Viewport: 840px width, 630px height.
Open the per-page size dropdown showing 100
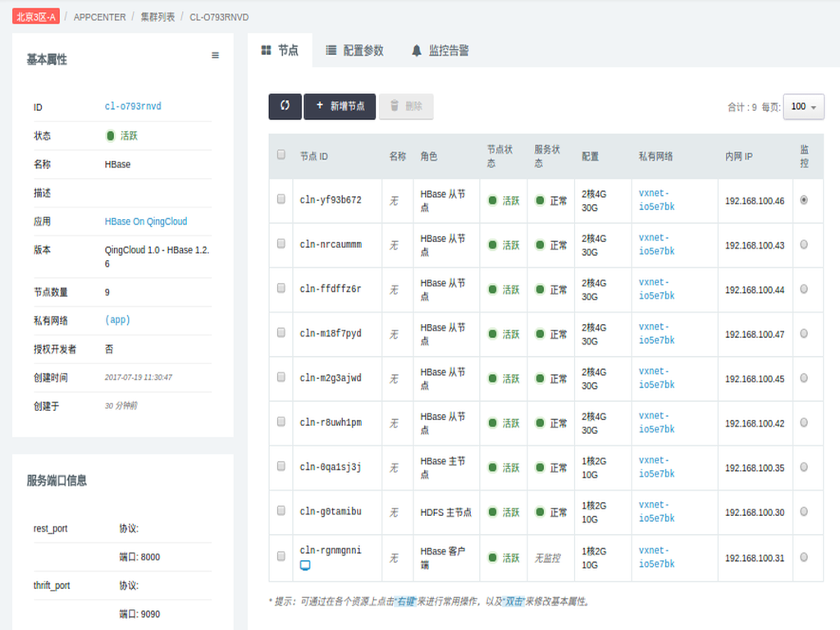[x=804, y=107]
